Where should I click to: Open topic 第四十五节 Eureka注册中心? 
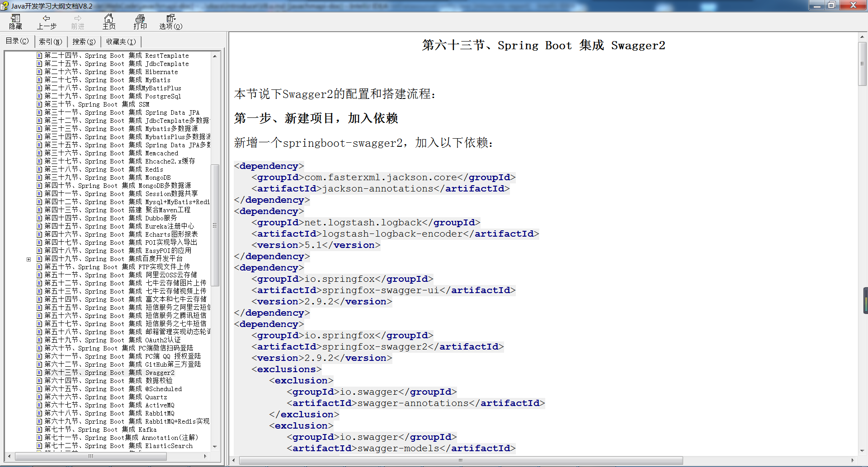click(x=119, y=226)
